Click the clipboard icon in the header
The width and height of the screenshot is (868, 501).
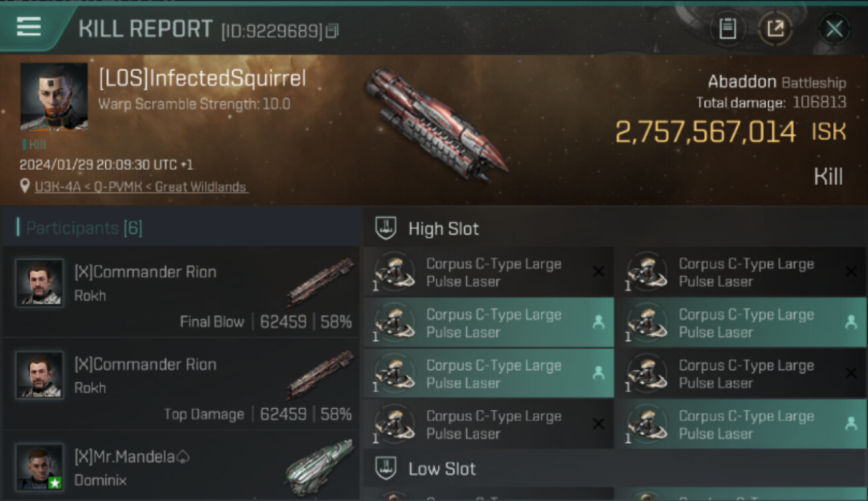click(727, 29)
